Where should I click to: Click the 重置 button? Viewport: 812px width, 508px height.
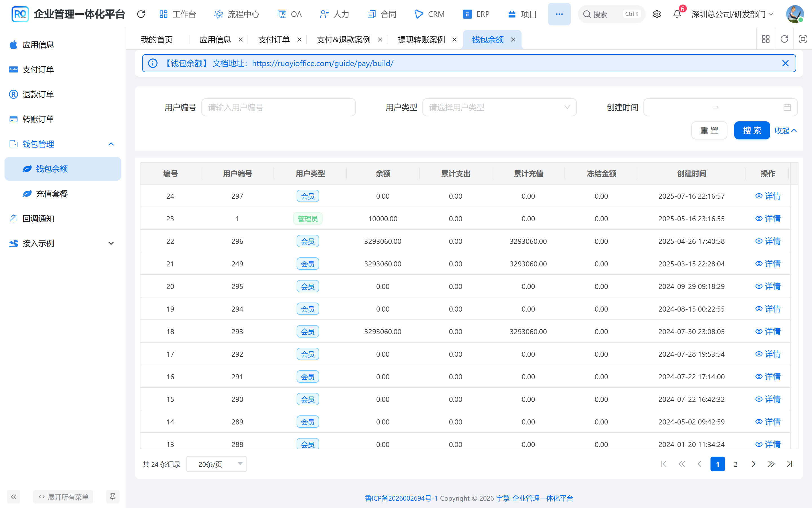(709, 130)
